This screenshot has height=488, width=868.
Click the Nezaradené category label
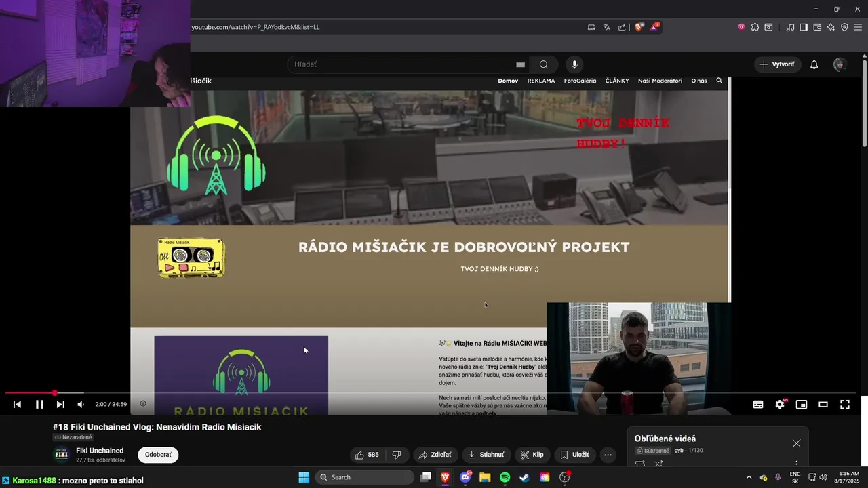[73, 438]
